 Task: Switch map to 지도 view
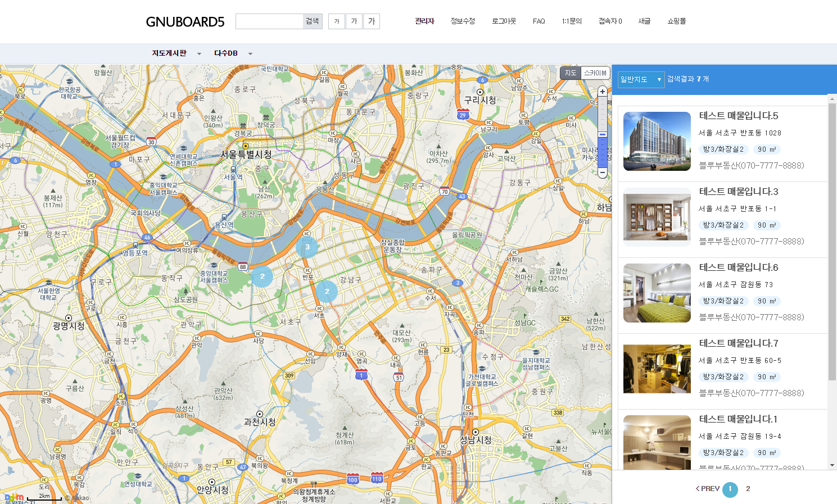click(571, 73)
